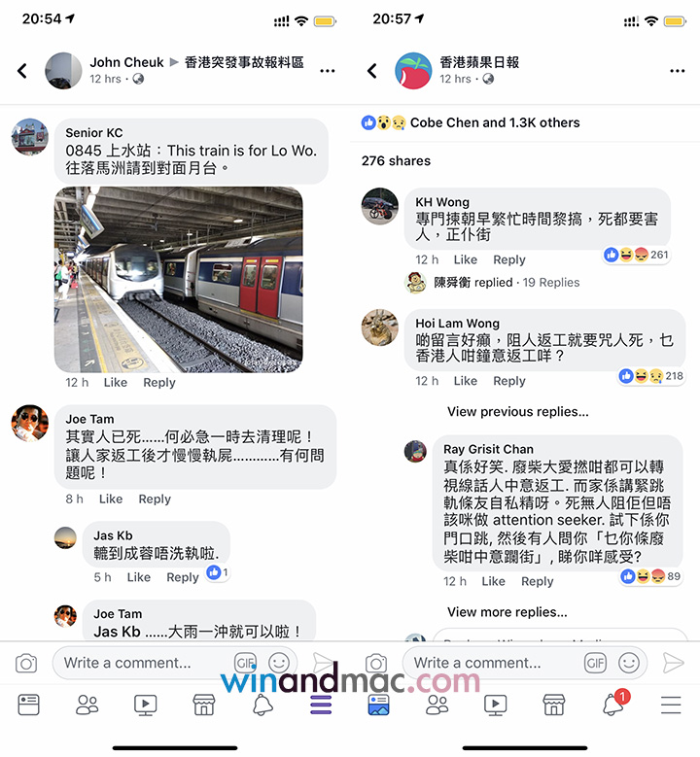Open three-dot menu on John Cheuk post
Screen dimensions: 700x757
pos(327,71)
